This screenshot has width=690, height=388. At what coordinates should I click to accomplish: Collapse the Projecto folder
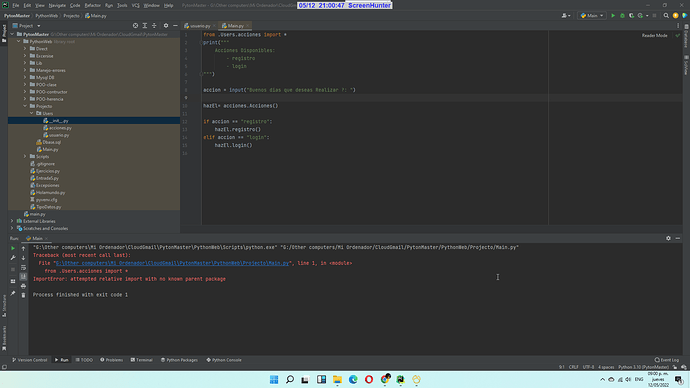(25, 106)
